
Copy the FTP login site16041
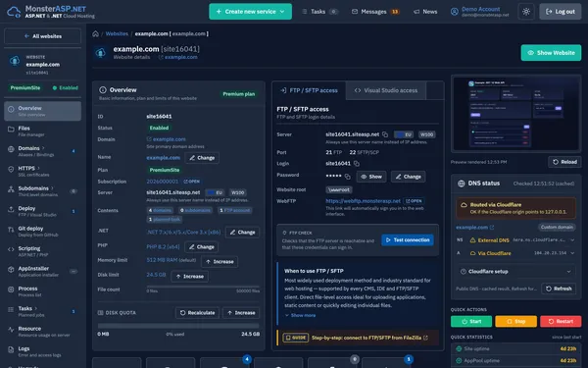357,164
